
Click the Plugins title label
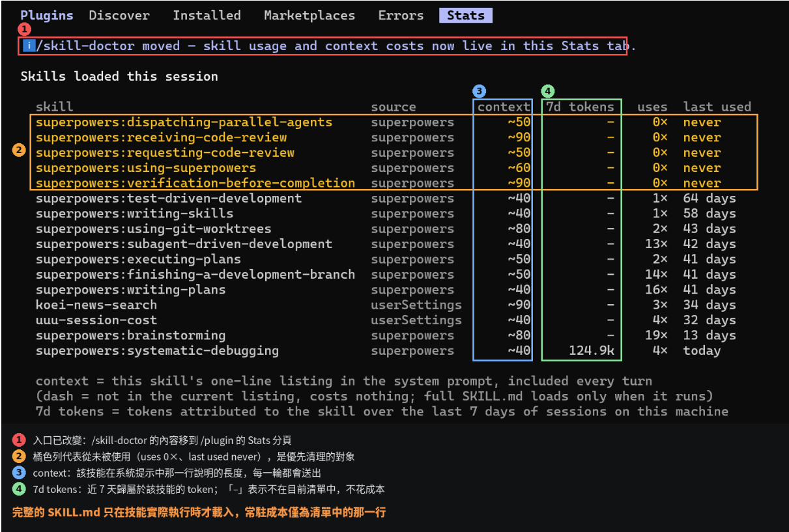click(x=47, y=15)
